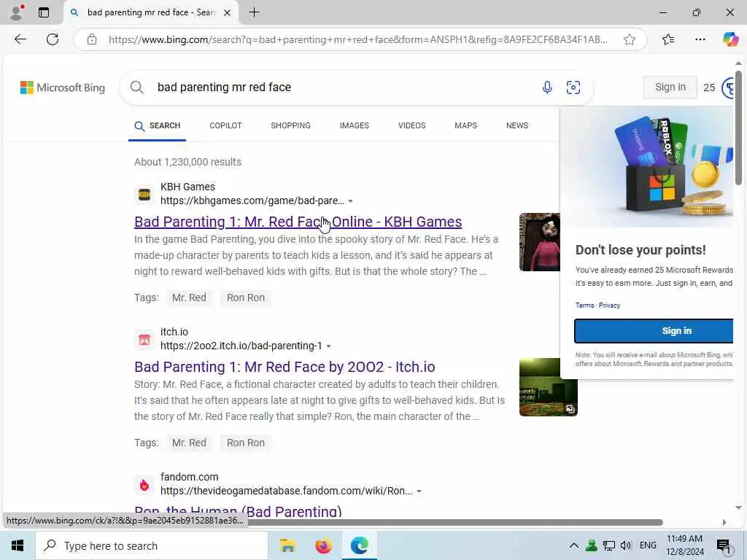Click the network icon in system tray
This screenshot has width=747, height=560.
(x=609, y=545)
